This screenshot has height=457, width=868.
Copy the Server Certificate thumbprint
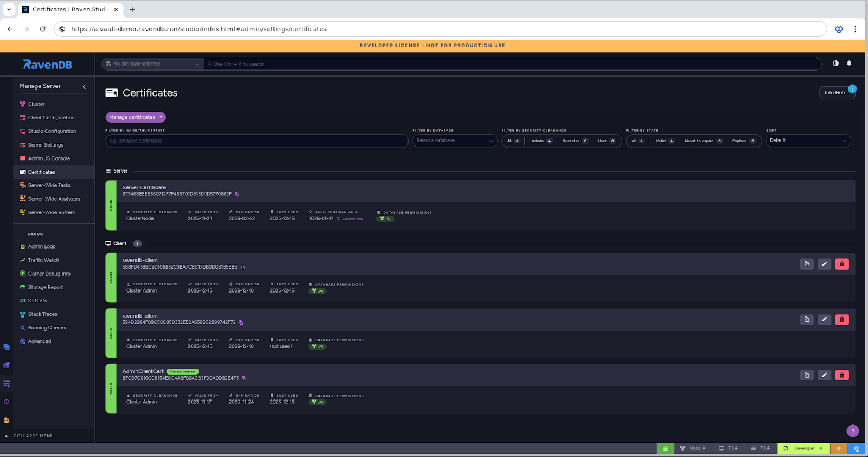coord(237,194)
